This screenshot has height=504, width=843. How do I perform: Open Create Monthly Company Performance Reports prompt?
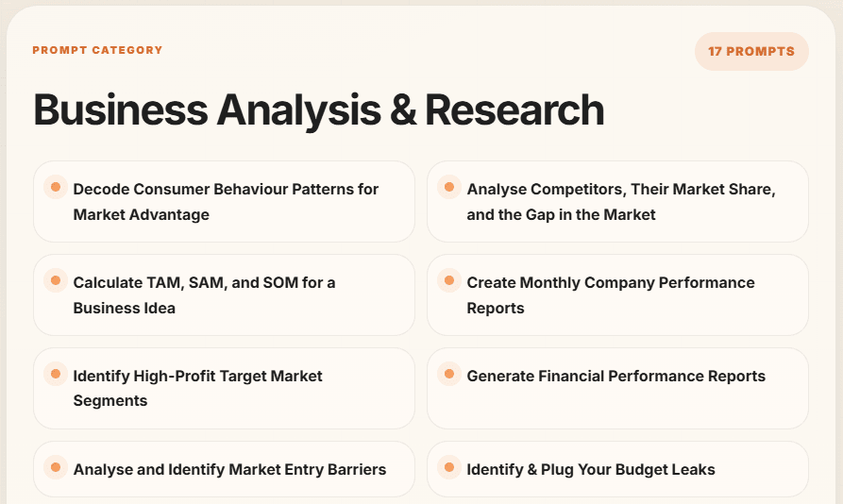point(610,294)
